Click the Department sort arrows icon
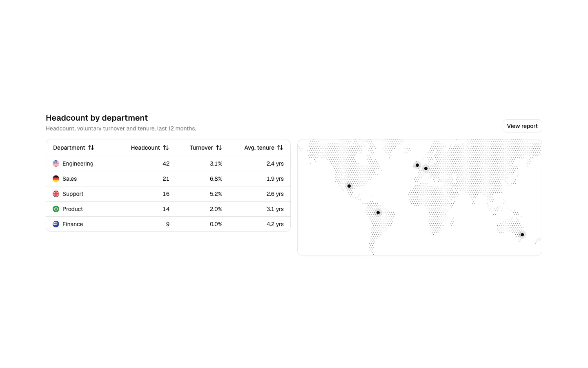588x368 pixels. (91, 148)
